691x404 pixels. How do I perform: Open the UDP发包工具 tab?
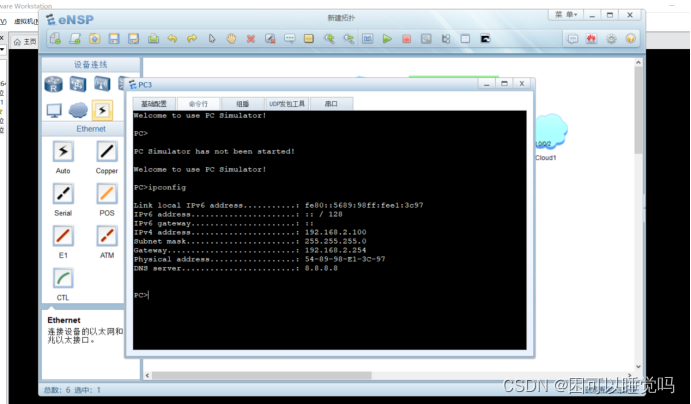pyautogui.click(x=287, y=104)
